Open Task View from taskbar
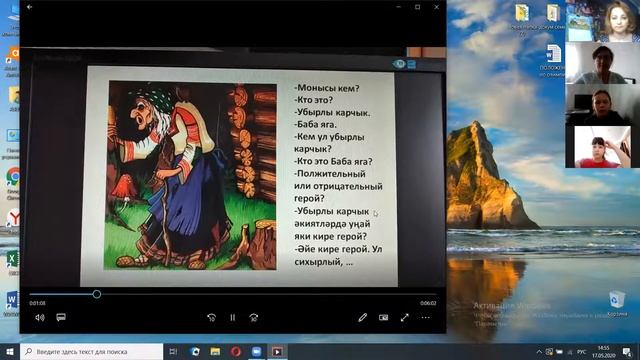Screen dimensions: 640x360 pos(173,351)
